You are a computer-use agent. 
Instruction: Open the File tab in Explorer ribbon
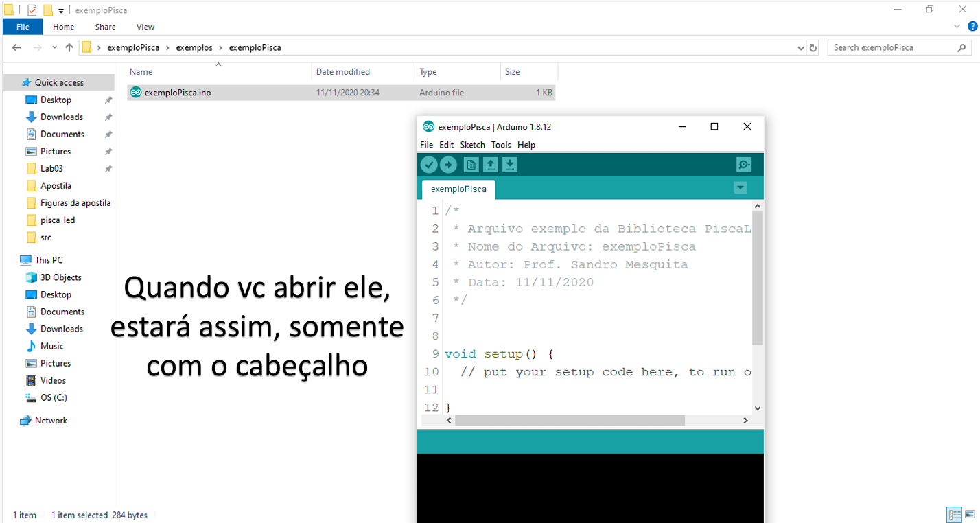[23, 27]
